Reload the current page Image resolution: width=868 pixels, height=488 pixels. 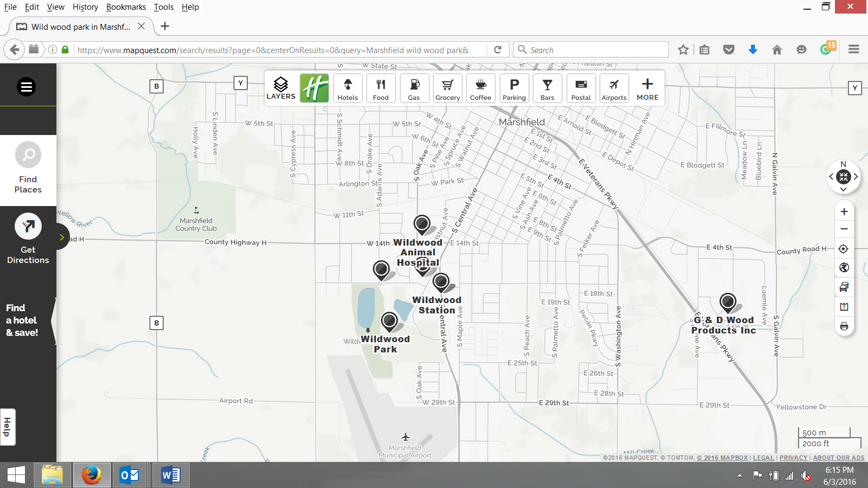click(x=497, y=50)
